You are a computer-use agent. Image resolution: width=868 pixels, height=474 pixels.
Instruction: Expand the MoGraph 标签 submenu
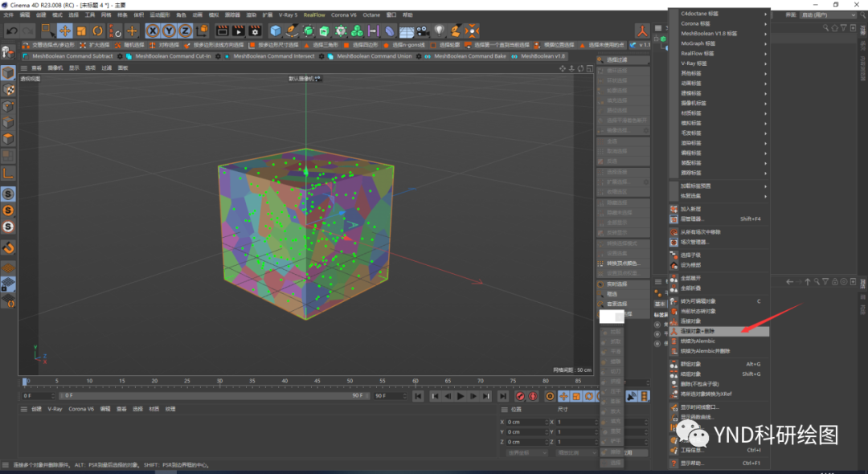(x=719, y=43)
